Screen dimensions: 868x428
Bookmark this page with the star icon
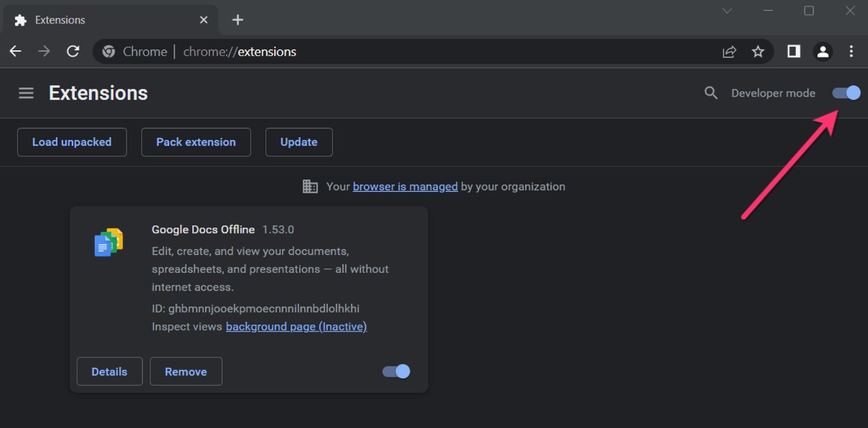[758, 52]
